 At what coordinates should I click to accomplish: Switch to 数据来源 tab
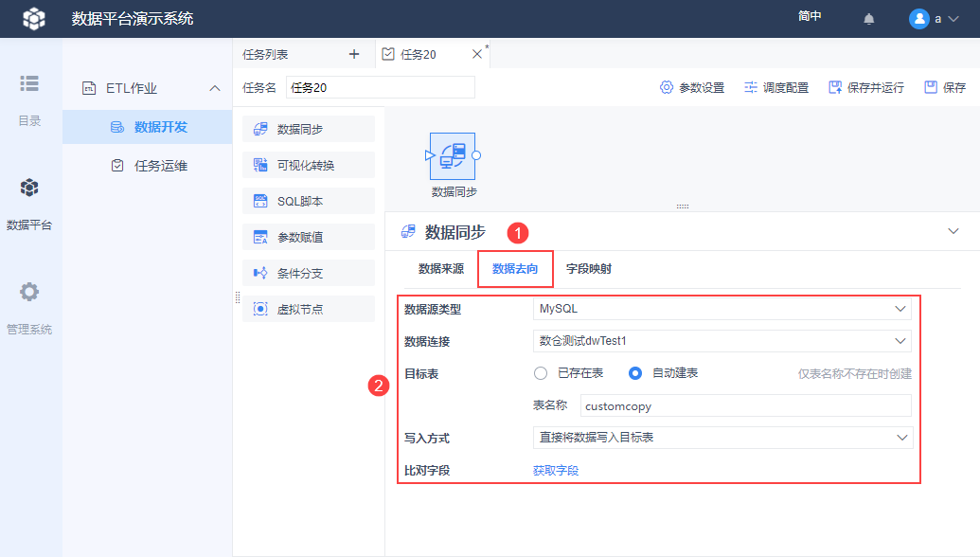click(441, 269)
